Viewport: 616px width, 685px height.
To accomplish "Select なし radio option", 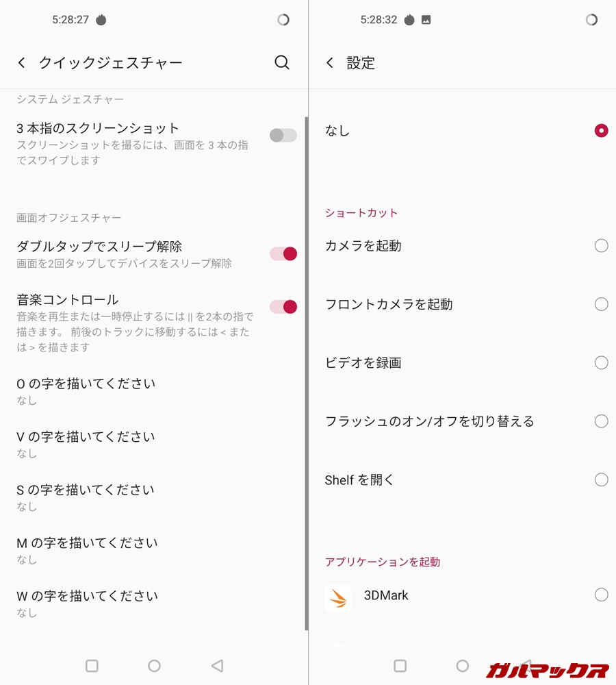I will [x=601, y=130].
